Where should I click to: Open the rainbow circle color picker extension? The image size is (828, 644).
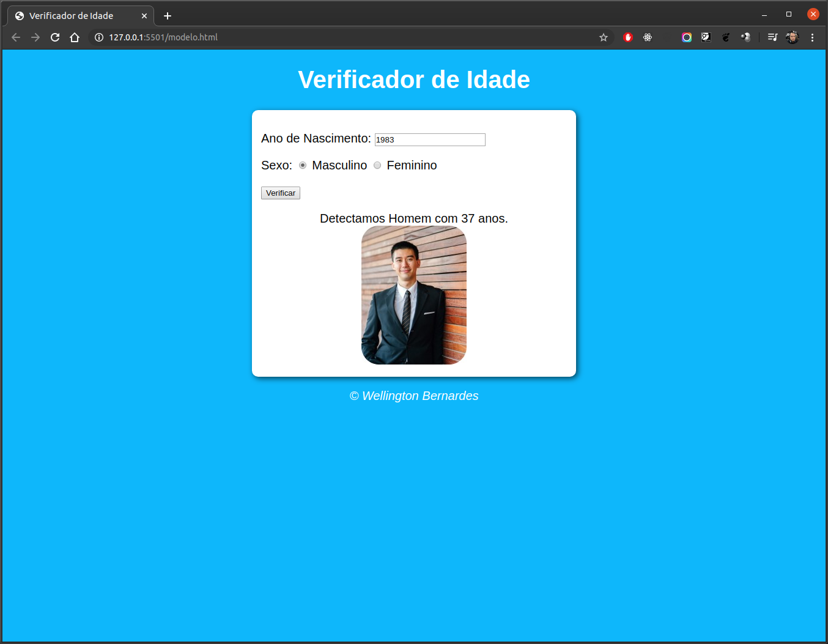click(687, 37)
